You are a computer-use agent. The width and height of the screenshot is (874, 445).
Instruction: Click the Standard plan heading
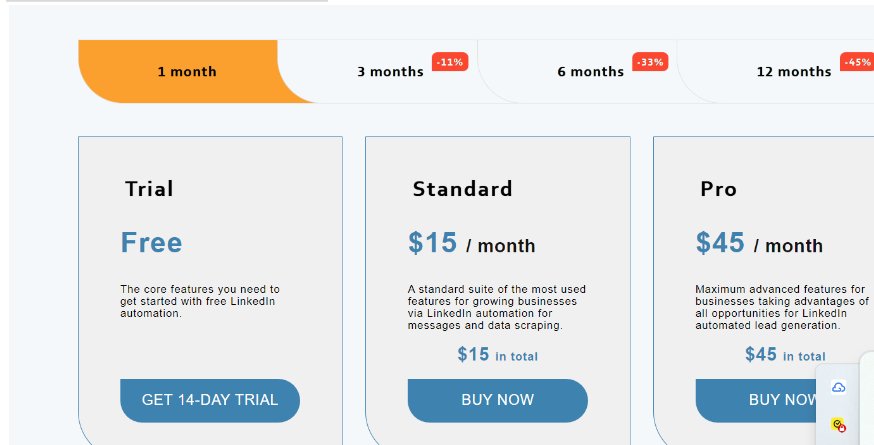click(x=462, y=189)
